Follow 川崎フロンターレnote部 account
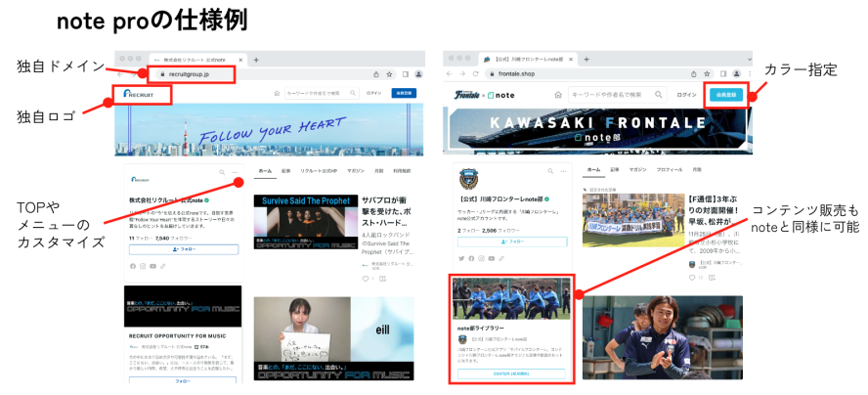The height and width of the screenshot is (395, 868). [x=512, y=242]
